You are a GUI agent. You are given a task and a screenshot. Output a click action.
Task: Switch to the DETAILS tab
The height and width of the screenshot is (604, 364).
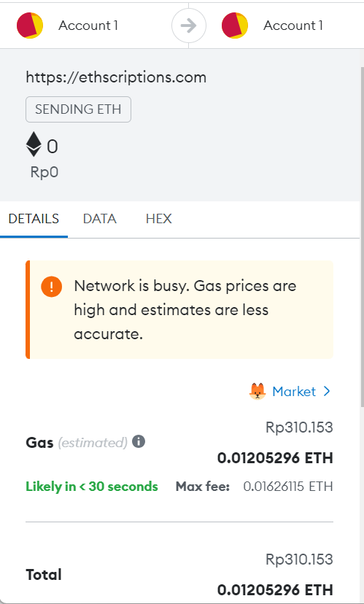tap(34, 219)
